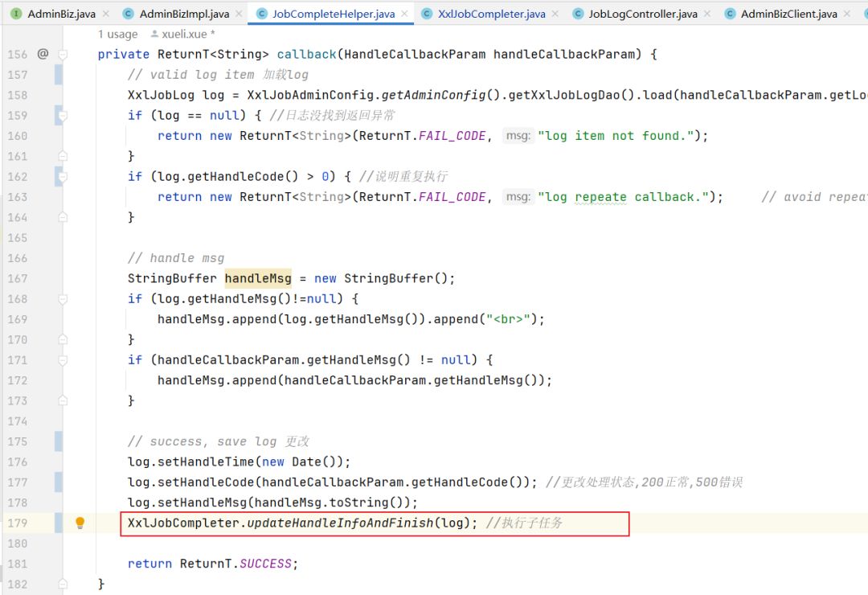Click the '// avoid repeat' comment on line 163

(814, 197)
